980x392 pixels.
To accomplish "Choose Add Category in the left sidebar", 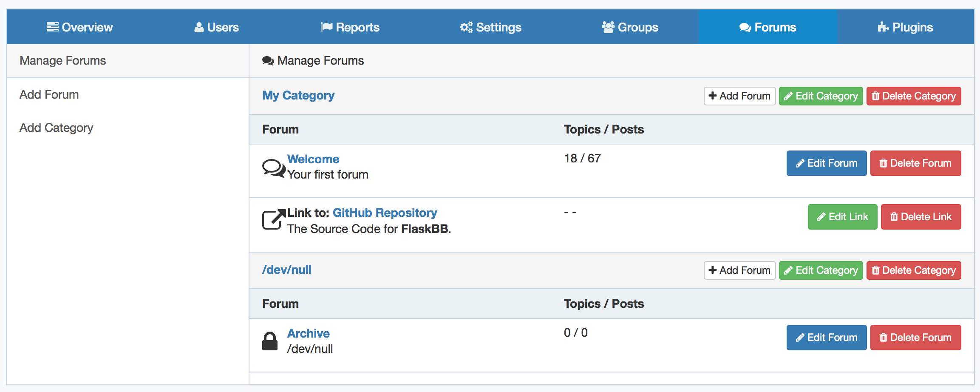I will click(x=56, y=128).
